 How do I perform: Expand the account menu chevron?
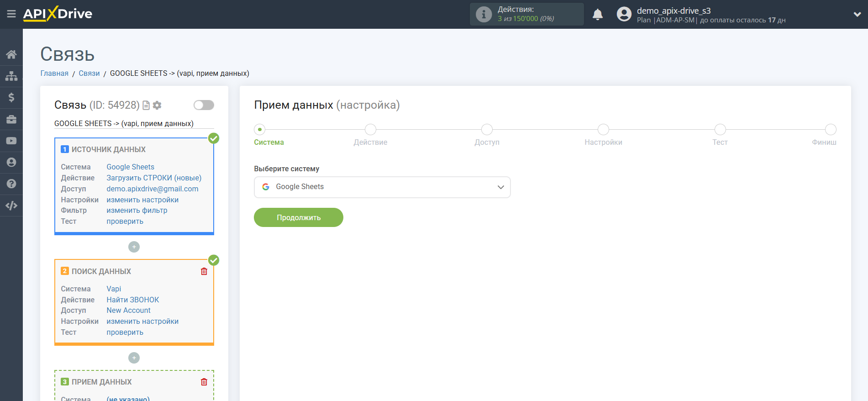click(x=857, y=14)
